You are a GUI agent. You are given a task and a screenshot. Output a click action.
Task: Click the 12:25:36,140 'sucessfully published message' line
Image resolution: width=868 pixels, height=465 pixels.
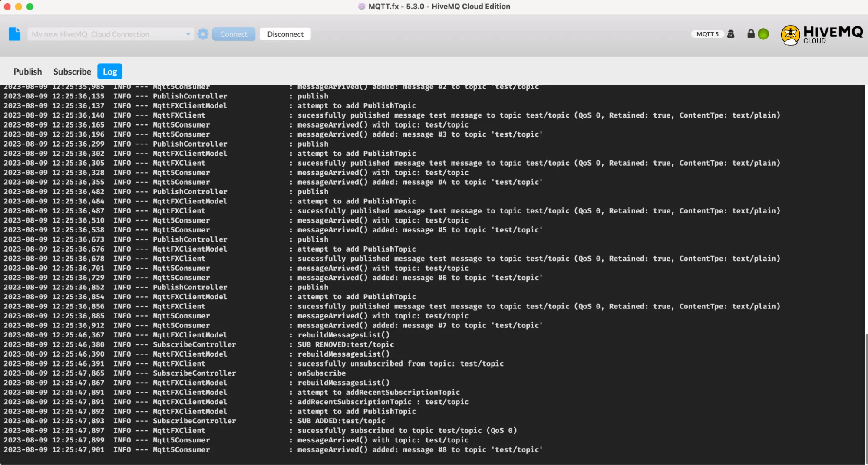pos(538,115)
